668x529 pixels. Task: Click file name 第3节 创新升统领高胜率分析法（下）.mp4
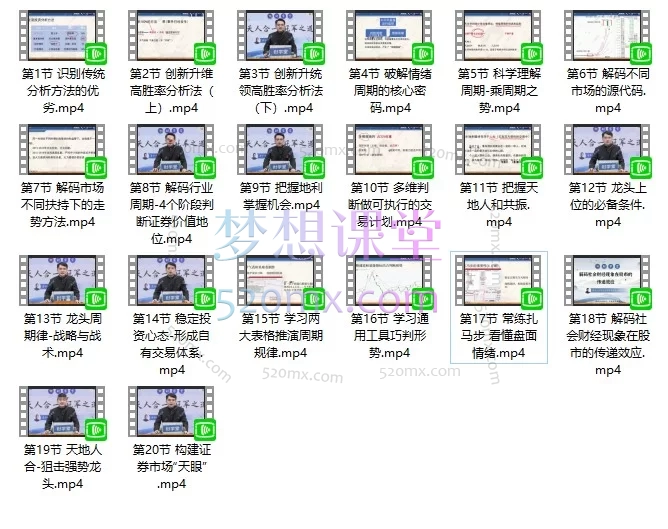coord(280,91)
